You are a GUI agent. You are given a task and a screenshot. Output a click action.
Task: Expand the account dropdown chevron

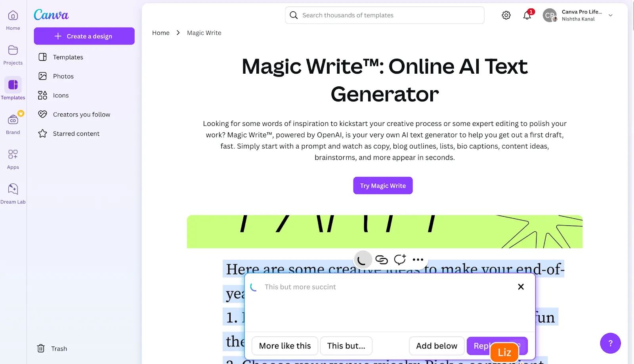[x=611, y=15]
